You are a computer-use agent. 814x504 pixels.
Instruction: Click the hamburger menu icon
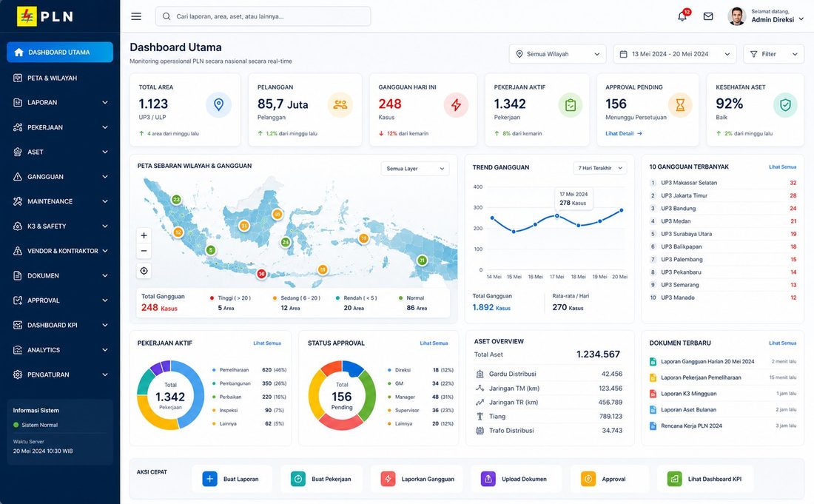click(x=136, y=16)
